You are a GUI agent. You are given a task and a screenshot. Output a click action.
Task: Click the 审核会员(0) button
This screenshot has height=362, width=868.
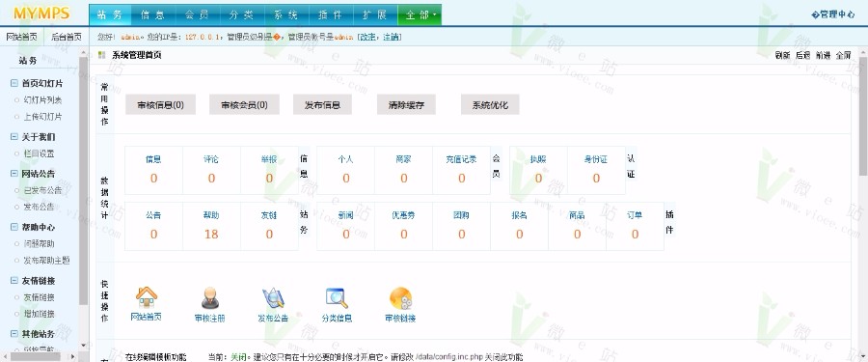tap(244, 105)
